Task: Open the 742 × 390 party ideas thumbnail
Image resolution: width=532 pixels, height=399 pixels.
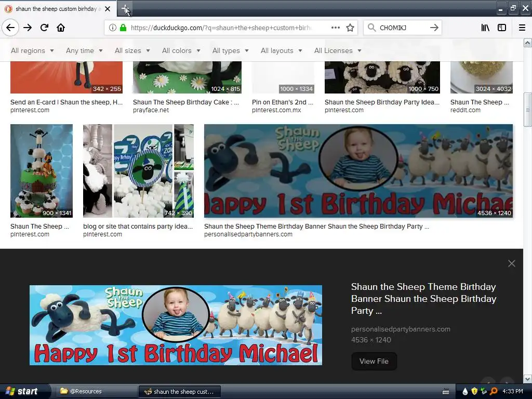Action: [138, 170]
